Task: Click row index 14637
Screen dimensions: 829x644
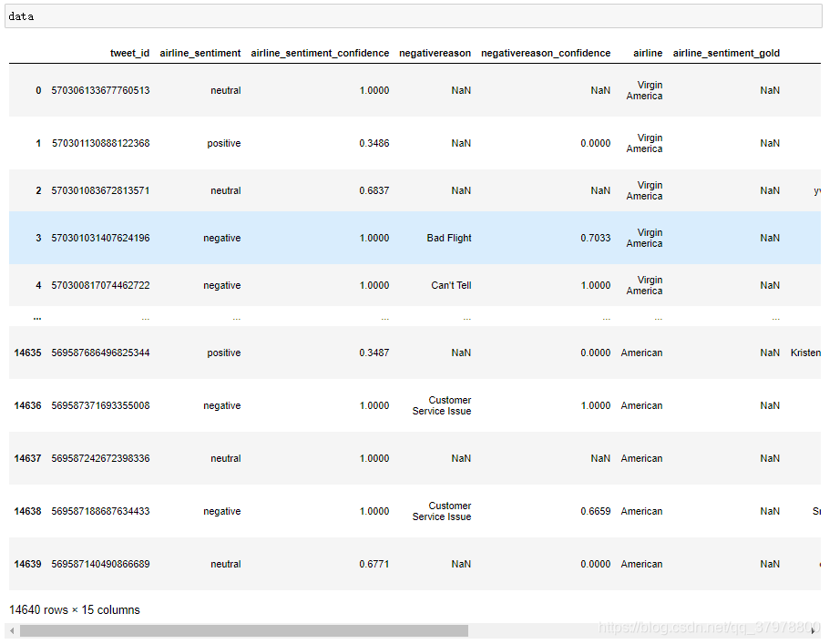Action: [x=27, y=458]
